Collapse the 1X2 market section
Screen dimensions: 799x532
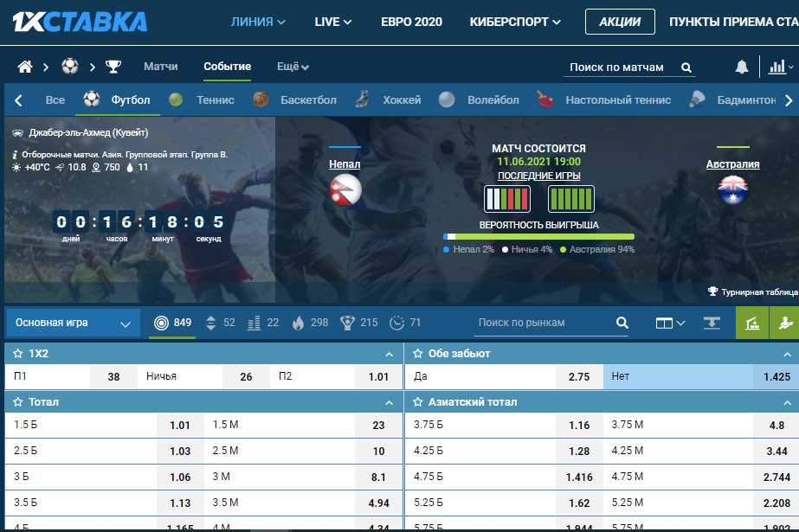390,355
